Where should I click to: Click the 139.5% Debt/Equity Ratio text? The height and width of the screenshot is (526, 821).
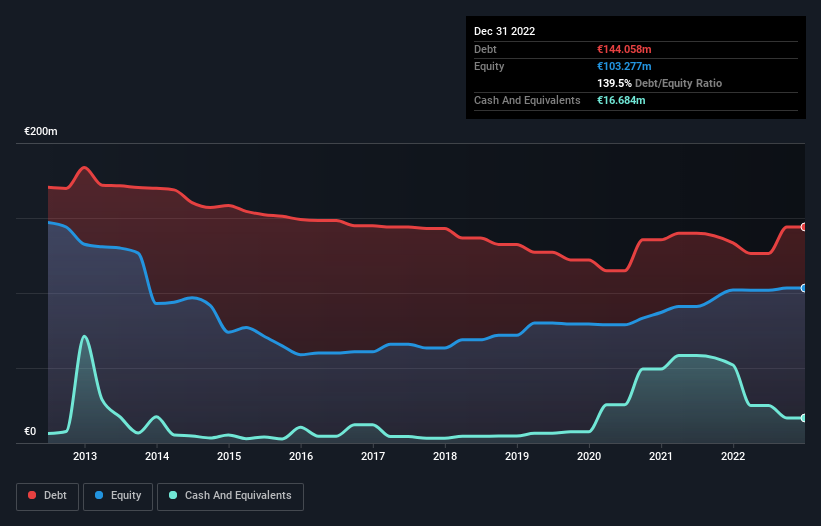(x=659, y=83)
